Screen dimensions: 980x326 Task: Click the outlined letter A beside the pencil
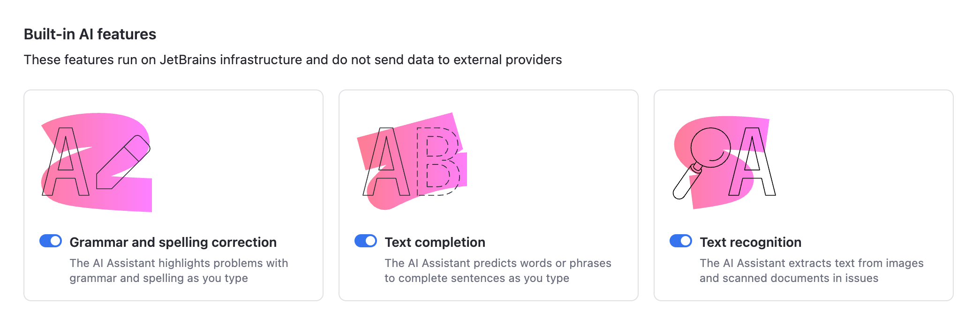[x=66, y=162]
